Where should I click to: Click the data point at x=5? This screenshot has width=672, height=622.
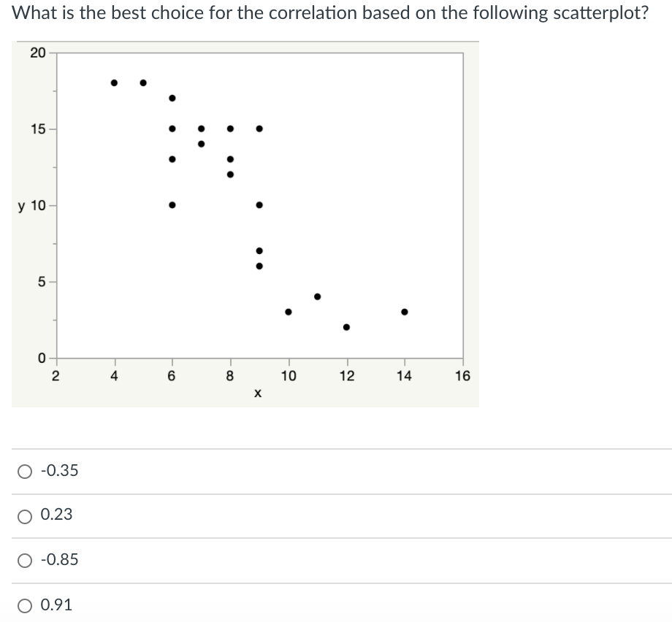point(143,82)
